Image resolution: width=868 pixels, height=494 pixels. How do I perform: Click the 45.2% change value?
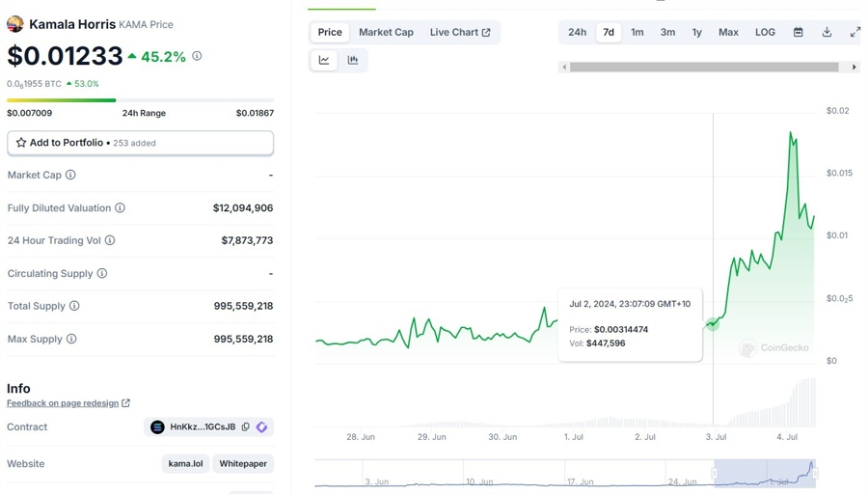click(163, 57)
